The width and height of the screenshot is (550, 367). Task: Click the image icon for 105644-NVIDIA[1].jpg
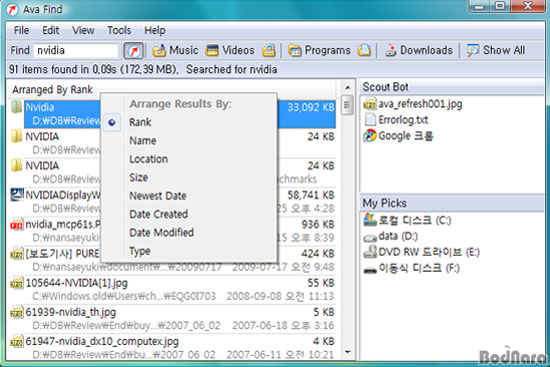tap(16, 282)
